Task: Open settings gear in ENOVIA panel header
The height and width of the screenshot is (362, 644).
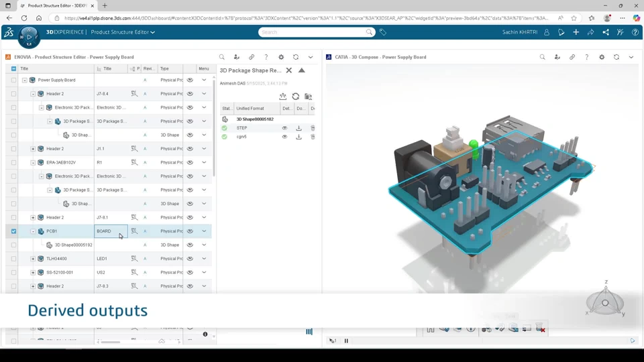Action: click(x=281, y=57)
